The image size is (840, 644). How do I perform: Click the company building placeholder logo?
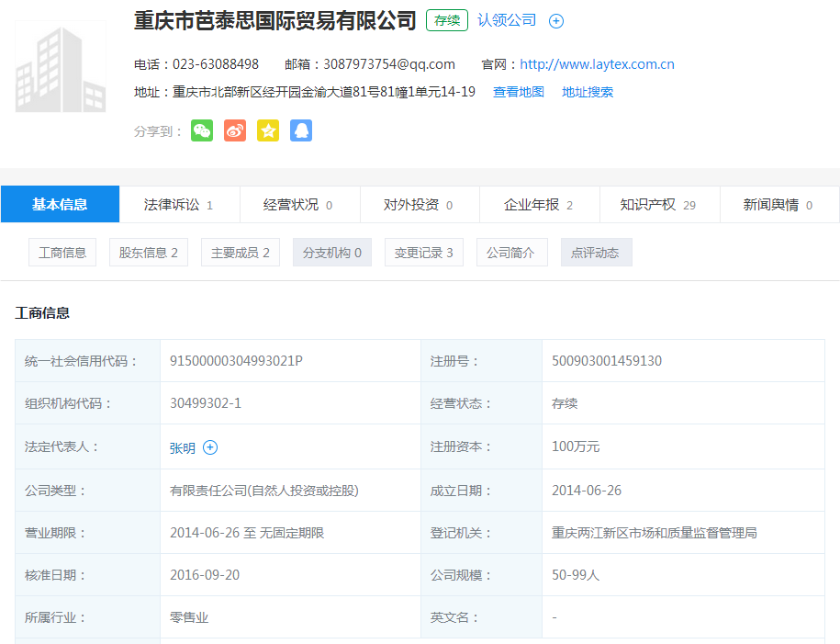[x=61, y=65]
